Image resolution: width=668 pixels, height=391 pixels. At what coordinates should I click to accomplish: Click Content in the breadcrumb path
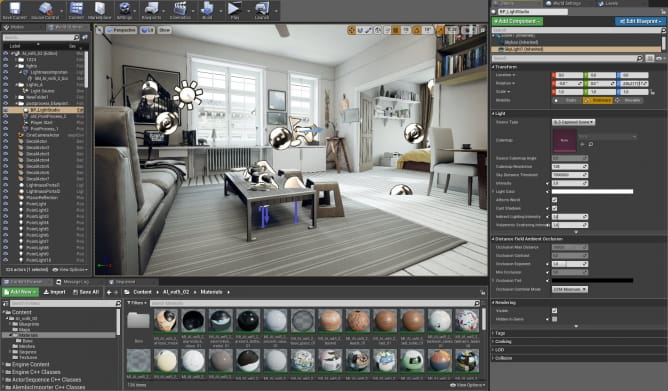pos(142,292)
